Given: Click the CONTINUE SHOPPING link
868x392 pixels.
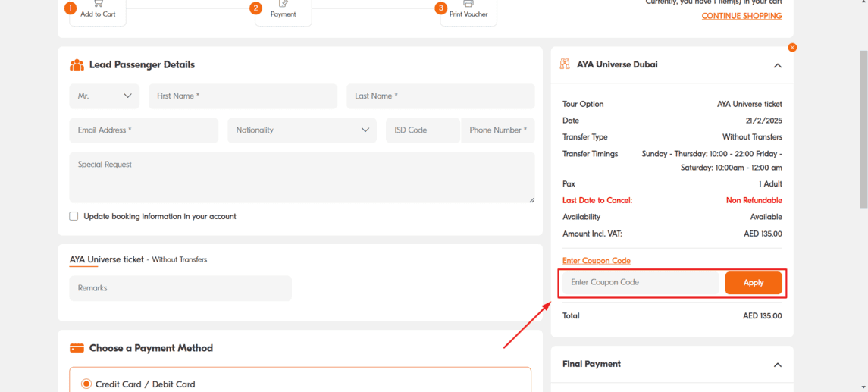Looking at the screenshot, I should [x=742, y=16].
